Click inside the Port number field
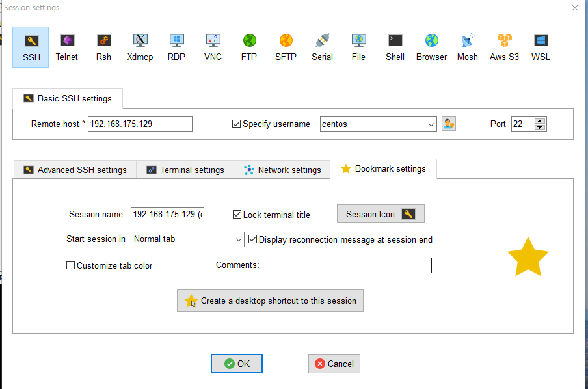Viewport: 588px width, 389px height. coord(522,124)
